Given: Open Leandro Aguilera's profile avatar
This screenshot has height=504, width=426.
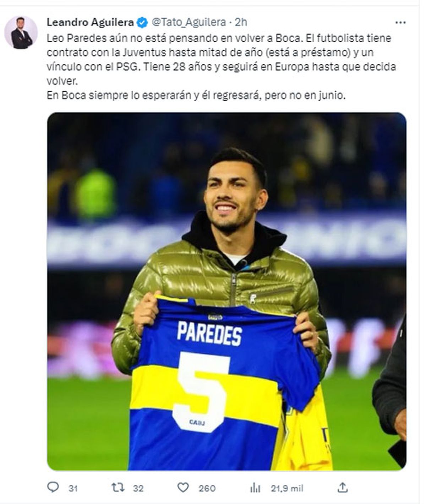Looking at the screenshot, I should click(21, 32).
